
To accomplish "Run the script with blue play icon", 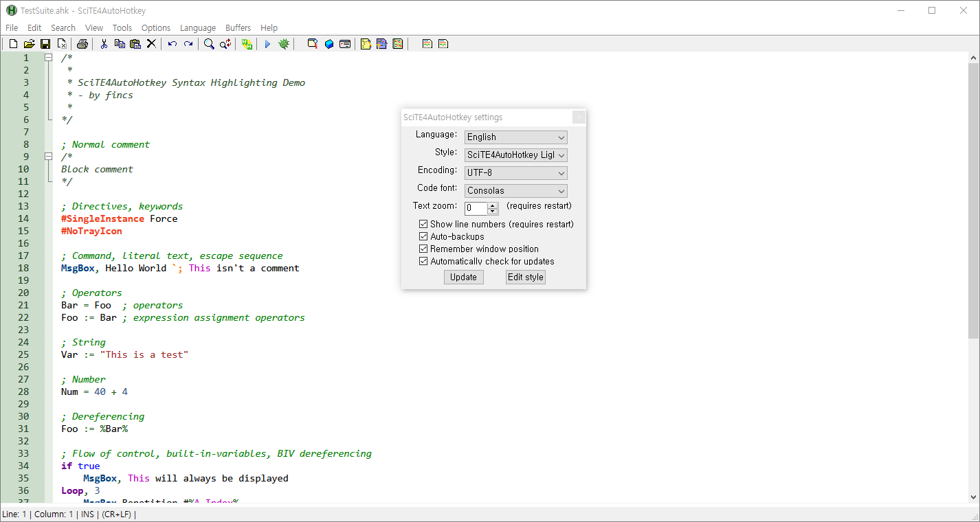I will pyautogui.click(x=268, y=44).
